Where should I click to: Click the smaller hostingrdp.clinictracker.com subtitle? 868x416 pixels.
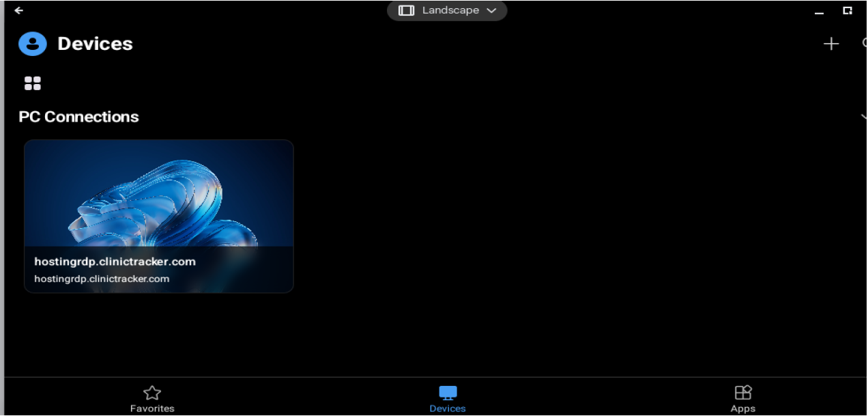point(102,279)
